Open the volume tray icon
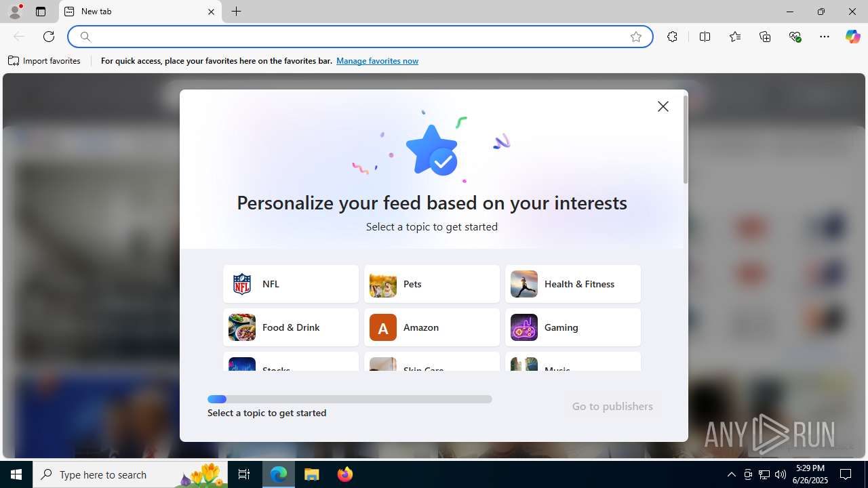868x488 pixels. 781,474
